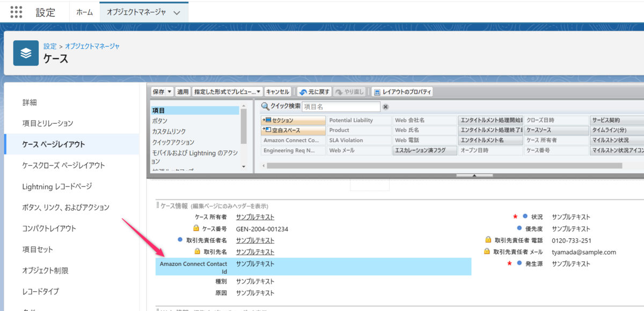Select Amazon Connect Contact Id layout field
Viewport: 644px width, 311px height.
(313, 267)
